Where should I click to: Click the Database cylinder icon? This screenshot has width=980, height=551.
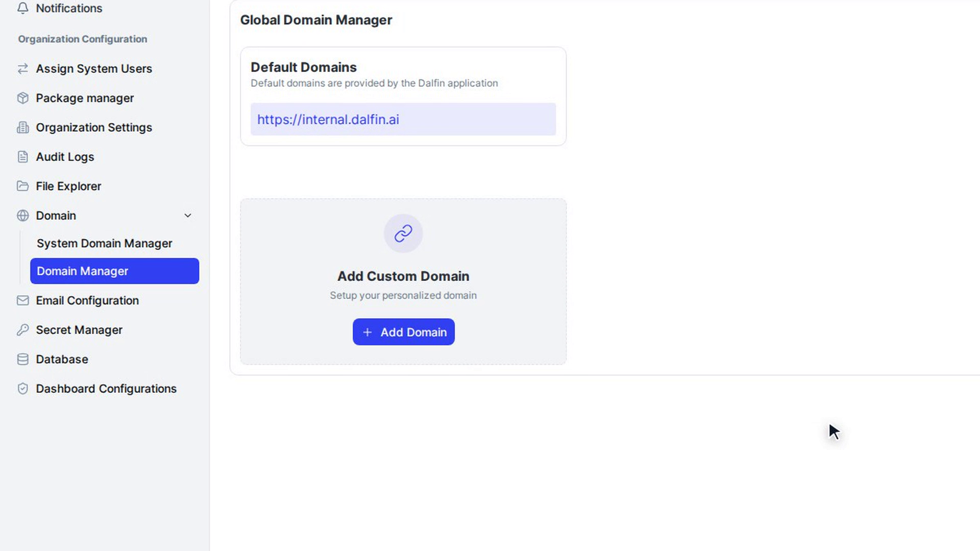click(22, 359)
